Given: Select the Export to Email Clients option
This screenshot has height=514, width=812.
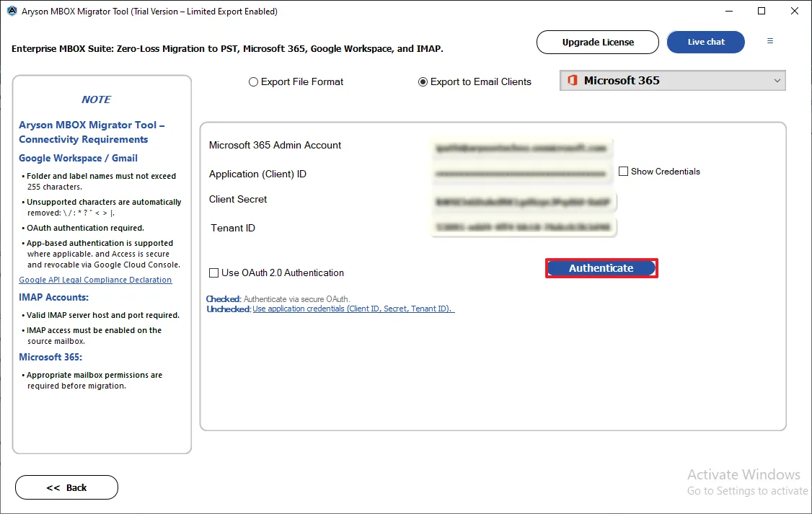Looking at the screenshot, I should 423,81.
